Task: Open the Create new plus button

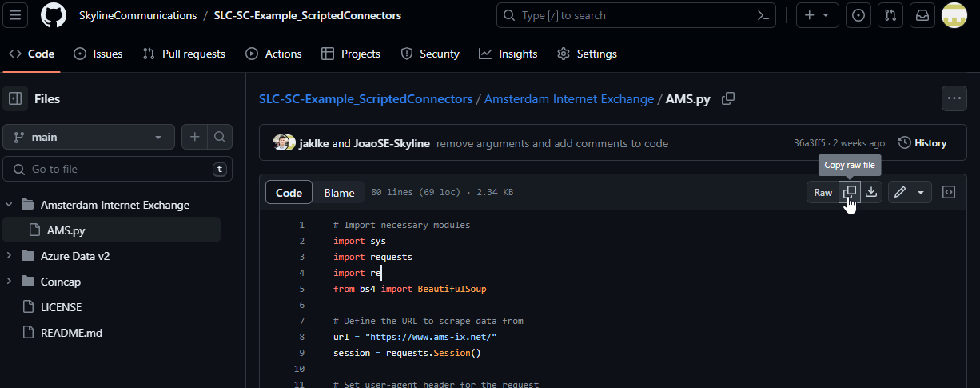Action: tap(810, 15)
